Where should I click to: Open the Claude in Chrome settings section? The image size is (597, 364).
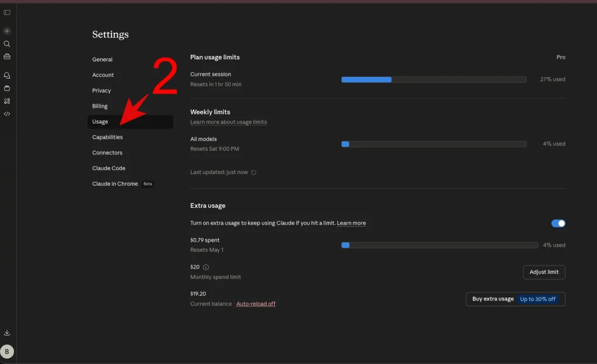click(115, 183)
